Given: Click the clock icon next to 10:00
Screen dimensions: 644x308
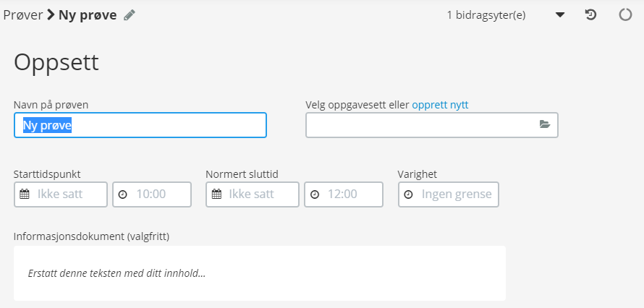Looking at the screenshot, I should pyautogui.click(x=122, y=194).
